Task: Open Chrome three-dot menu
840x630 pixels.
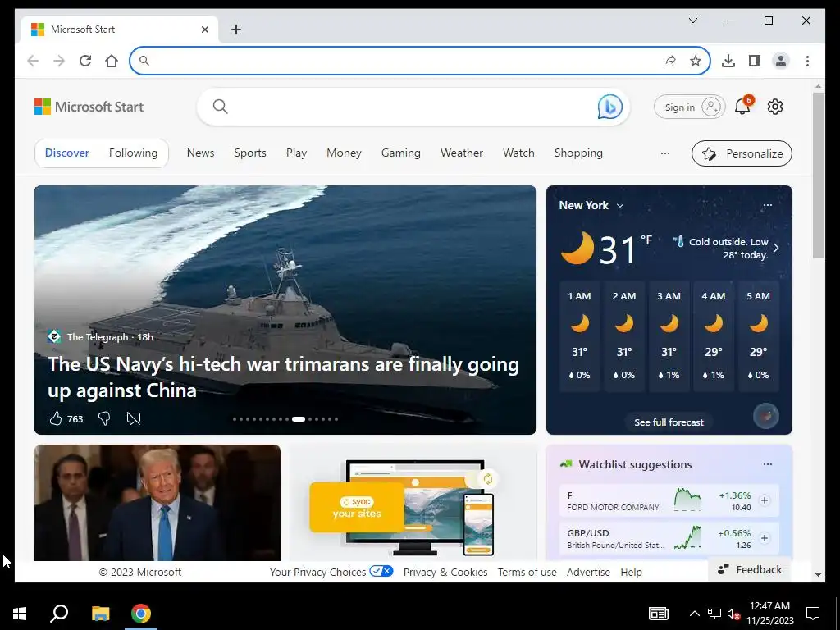Action: (807, 61)
